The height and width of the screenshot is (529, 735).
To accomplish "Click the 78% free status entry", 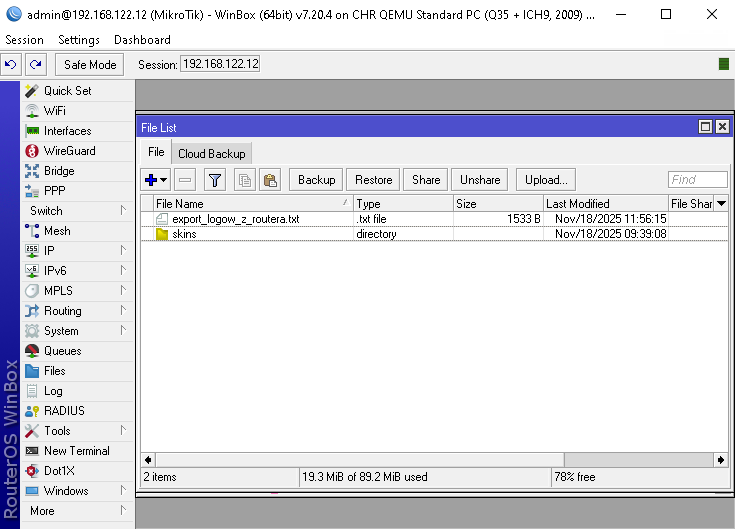I will tap(639, 477).
